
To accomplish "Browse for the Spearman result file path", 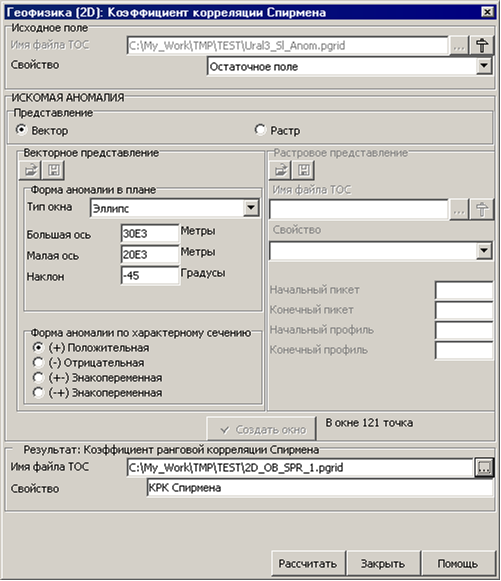I will pyautogui.click(x=484, y=467).
